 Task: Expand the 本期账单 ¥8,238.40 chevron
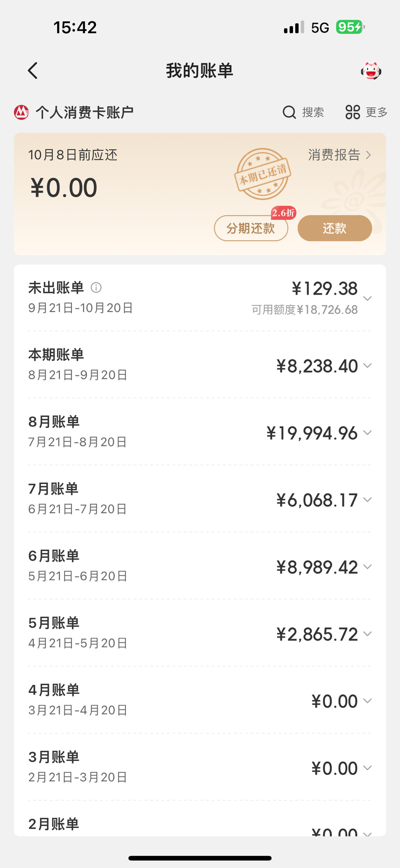coord(367,366)
